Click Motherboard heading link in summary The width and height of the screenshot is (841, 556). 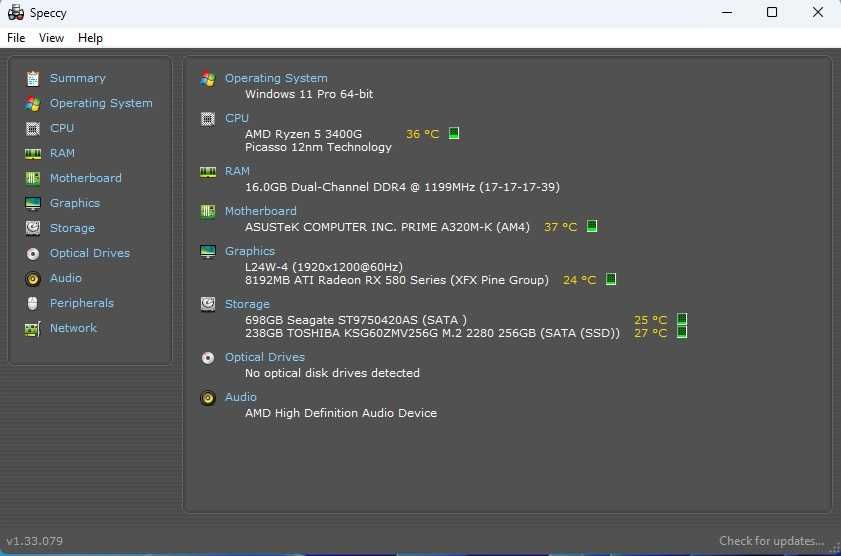tap(261, 211)
